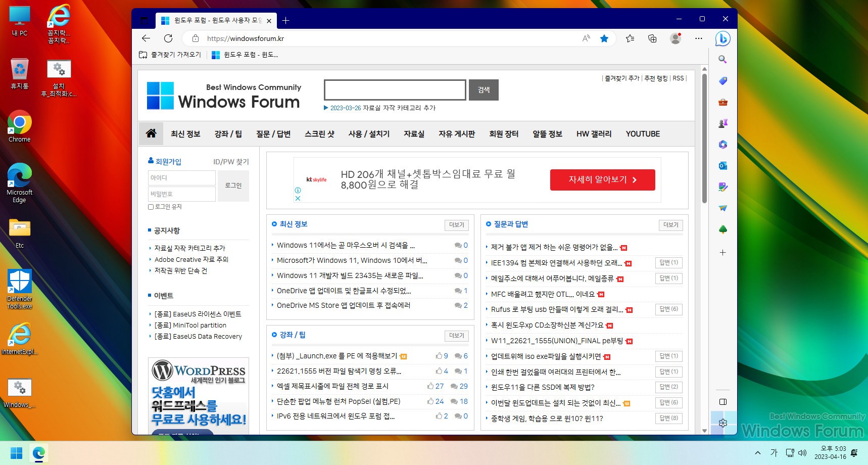Open a new tab with plus button
Viewport: 868px width, 465px height.
(x=286, y=20)
